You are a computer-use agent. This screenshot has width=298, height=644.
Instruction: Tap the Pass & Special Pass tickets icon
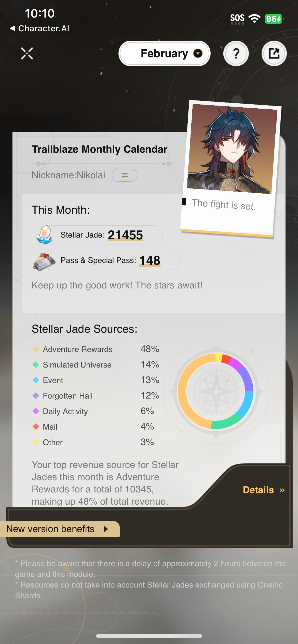(x=44, y=261)
